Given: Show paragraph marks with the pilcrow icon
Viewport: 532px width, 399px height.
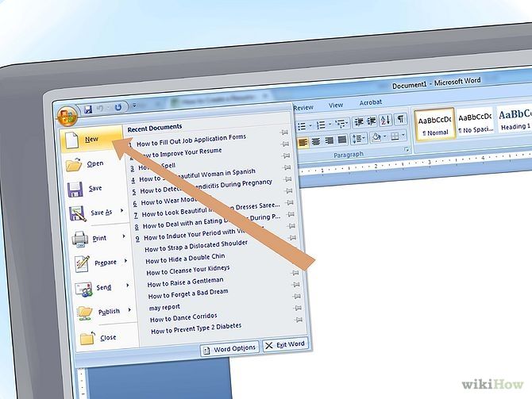Looking at the screenshot, I should point(401,119).
